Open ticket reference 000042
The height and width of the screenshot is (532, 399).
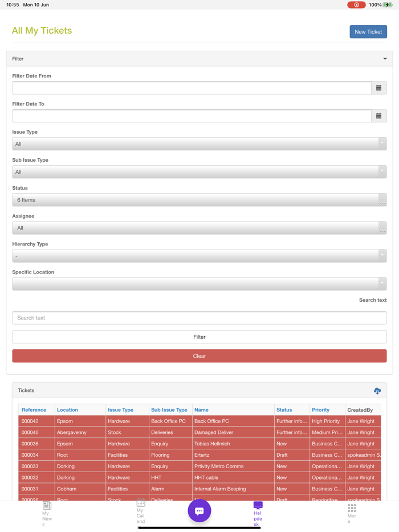coord(30,421)
